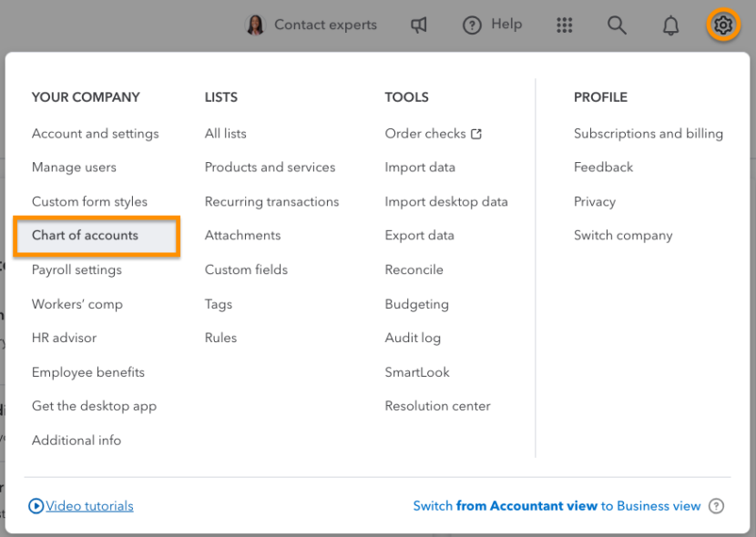Go to Products and services

pyautogui.click(x=270, y=167)
